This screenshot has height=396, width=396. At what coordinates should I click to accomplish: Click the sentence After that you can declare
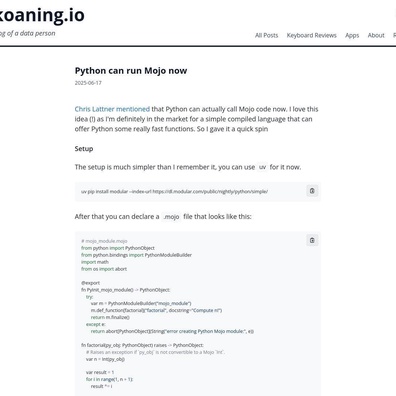163,217
